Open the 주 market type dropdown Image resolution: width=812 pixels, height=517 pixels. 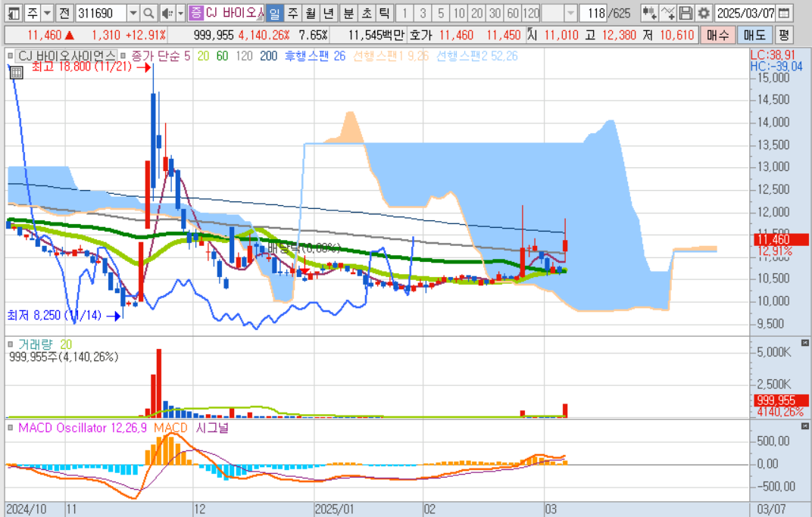(x=47, y=13)
